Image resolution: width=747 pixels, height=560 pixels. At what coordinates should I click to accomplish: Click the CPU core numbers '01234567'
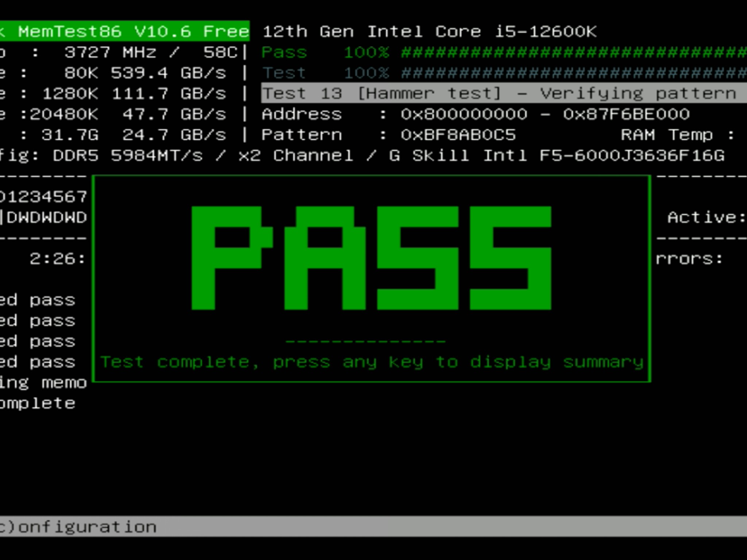[43, 197]
